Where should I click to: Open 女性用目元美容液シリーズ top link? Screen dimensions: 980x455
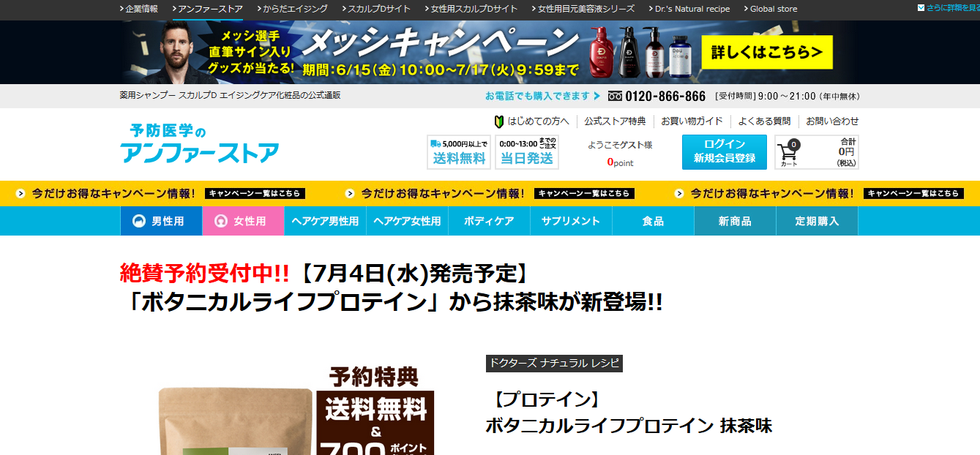click(583, 9)
